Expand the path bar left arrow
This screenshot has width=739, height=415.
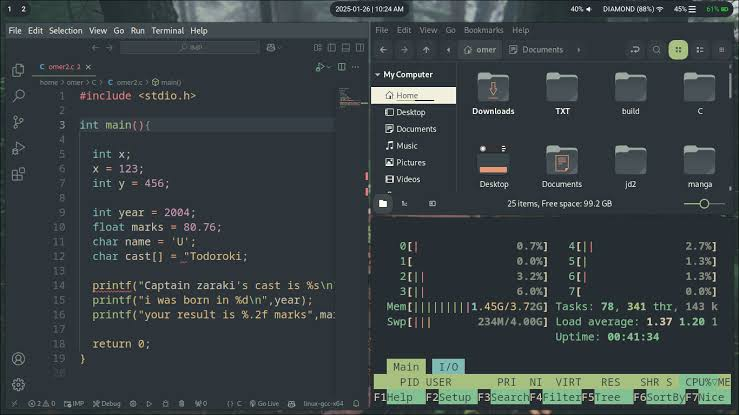tap(448, 50)
